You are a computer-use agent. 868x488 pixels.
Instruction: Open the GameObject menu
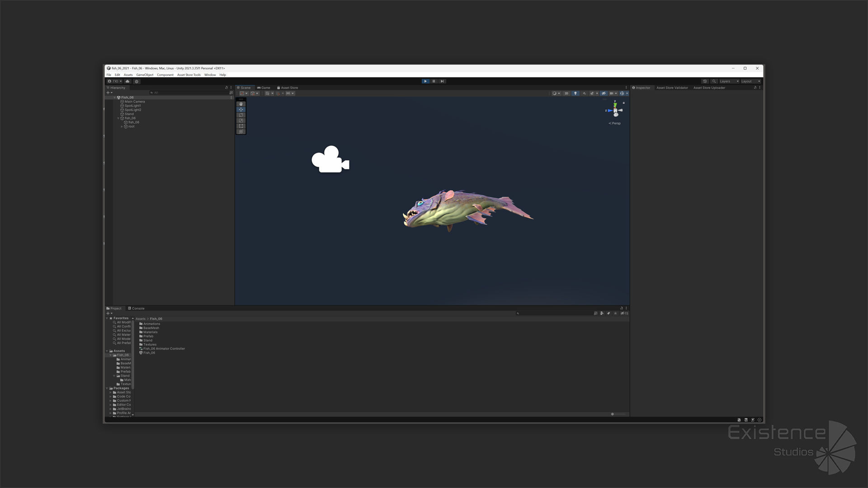point(145,75)
